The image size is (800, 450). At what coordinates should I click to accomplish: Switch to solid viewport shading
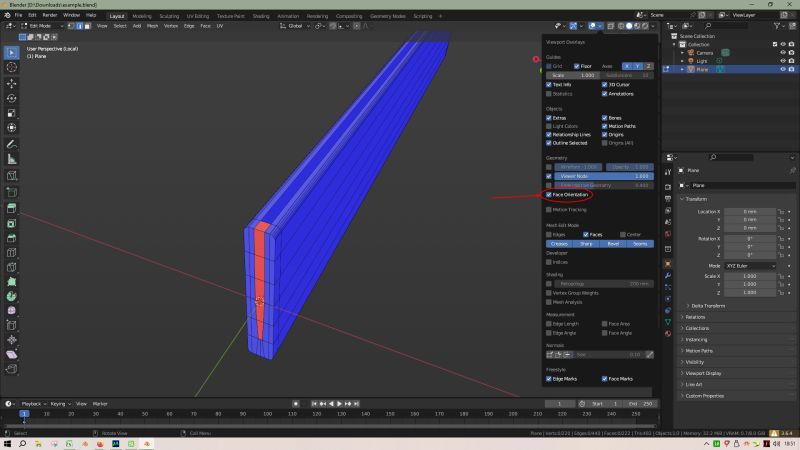pos(629,26)
